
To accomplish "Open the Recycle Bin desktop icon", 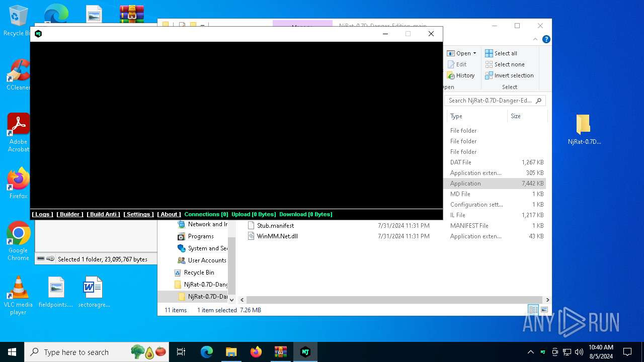I will point(18,21).
